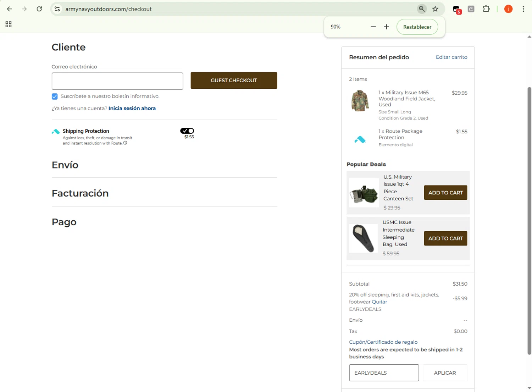Click the Route logo beside Shipping Protection
The height and width of the screenshot is (392, 532).
(x=56, y=132)
